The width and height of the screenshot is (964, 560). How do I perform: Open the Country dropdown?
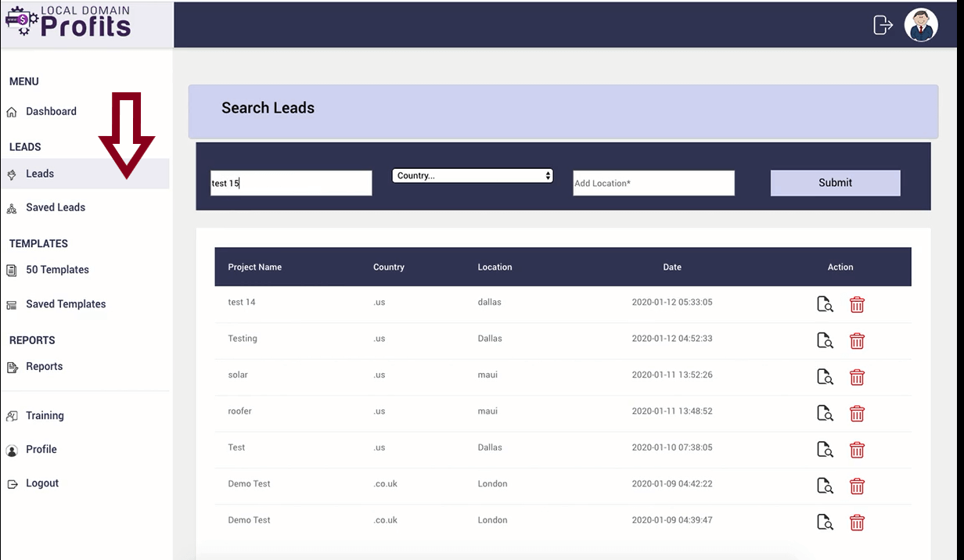pos(472,176)
